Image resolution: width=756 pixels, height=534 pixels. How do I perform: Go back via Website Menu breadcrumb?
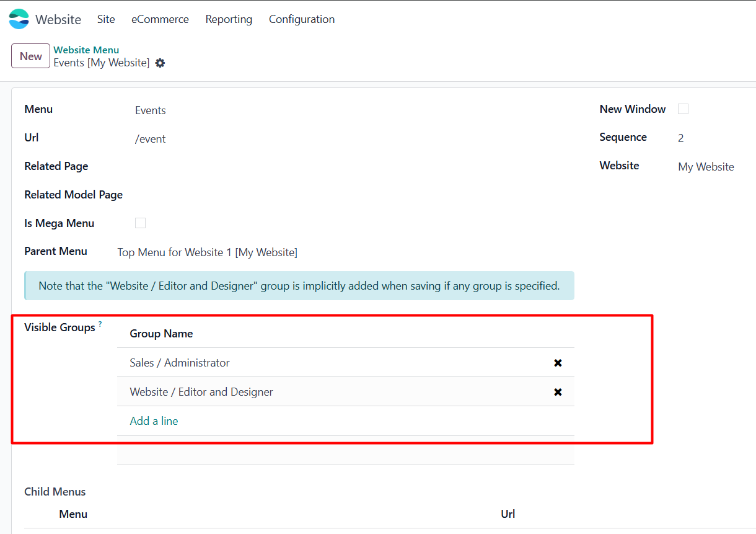point(86,50)
